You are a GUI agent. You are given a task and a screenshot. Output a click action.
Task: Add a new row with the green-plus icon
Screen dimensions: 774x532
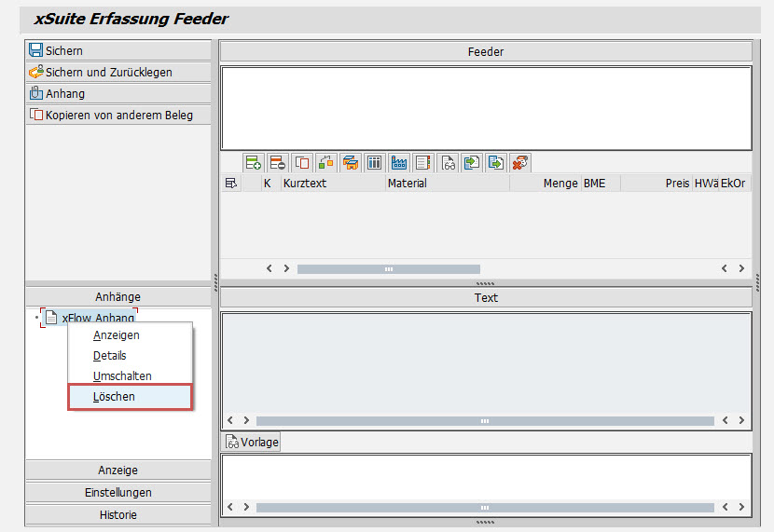[254, 163]
